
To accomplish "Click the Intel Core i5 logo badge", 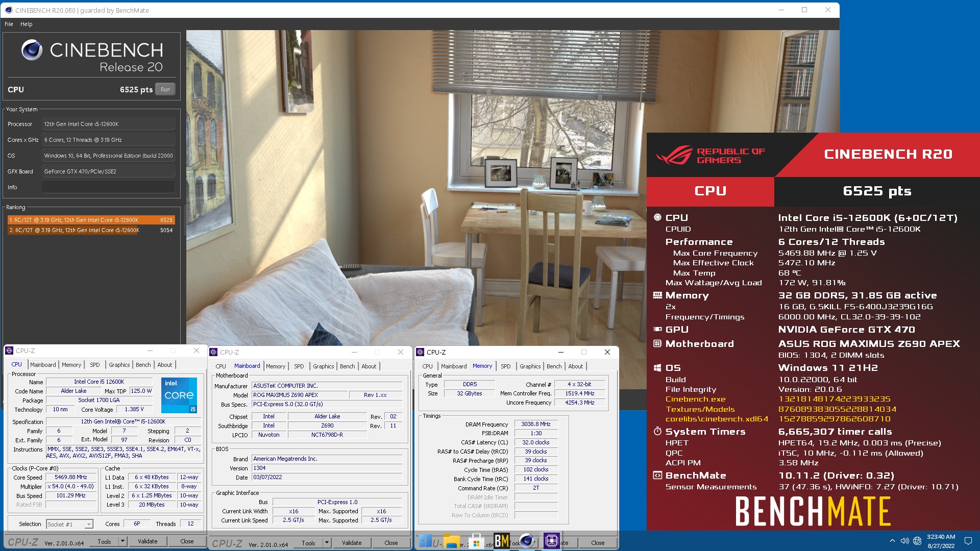I will click(x=179, y=395).
